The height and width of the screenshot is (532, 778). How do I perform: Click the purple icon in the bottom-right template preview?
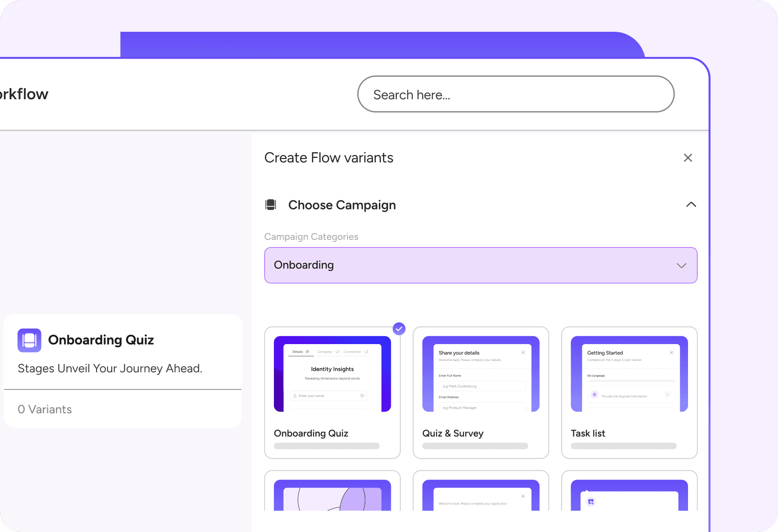click(x=591, y=502)
